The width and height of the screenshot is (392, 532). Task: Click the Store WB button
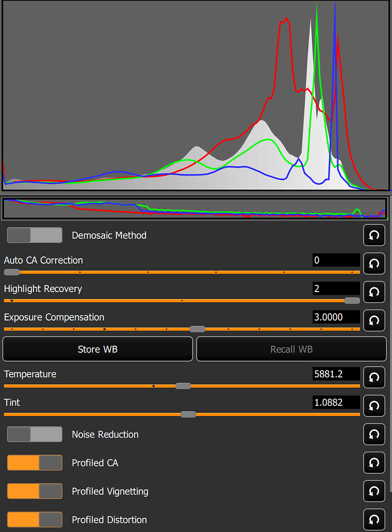click(x=98, y=349)
